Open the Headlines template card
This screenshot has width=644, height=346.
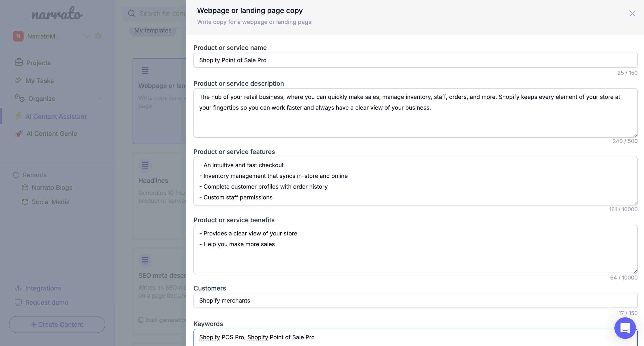click(160, 196)
